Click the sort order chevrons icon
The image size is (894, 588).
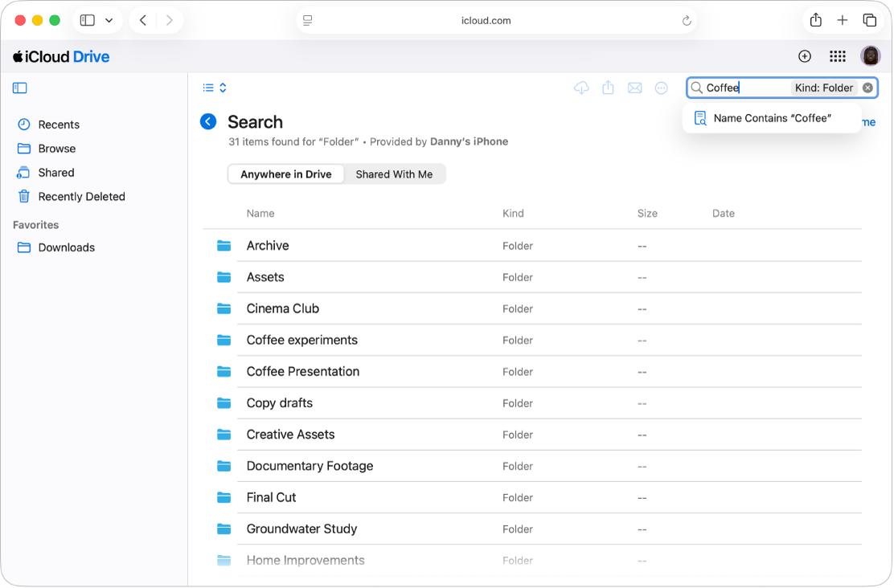[x=223, y=88]
